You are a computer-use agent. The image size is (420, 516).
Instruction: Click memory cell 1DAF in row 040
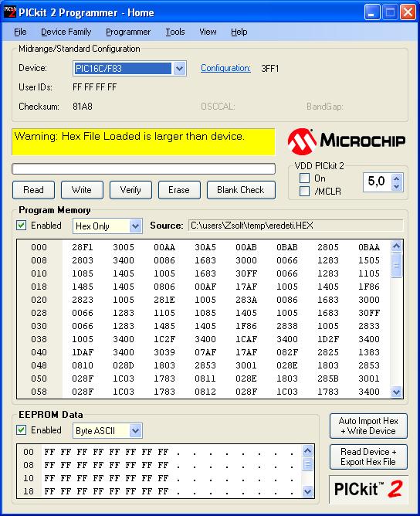83,352
